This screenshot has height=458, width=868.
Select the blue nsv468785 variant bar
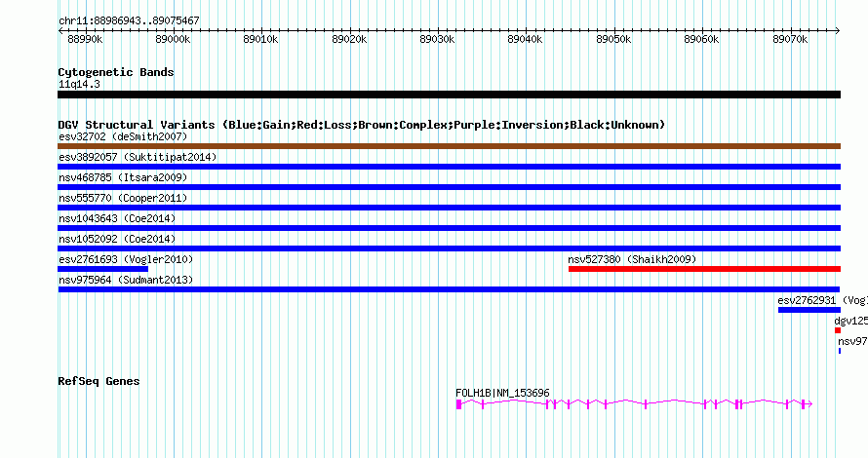pyautogui.click(x=449, y=187)
